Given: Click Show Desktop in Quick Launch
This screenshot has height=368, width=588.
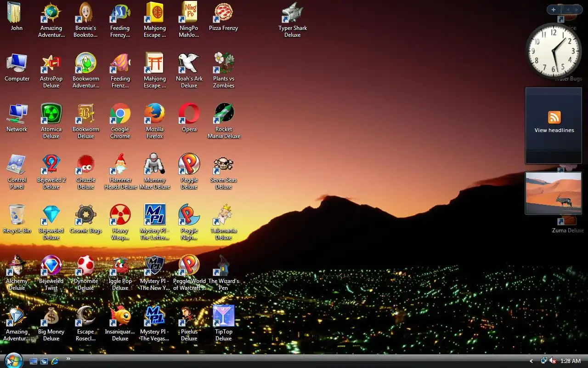Looking at the screenshot, I should click(x=34, y=362).
